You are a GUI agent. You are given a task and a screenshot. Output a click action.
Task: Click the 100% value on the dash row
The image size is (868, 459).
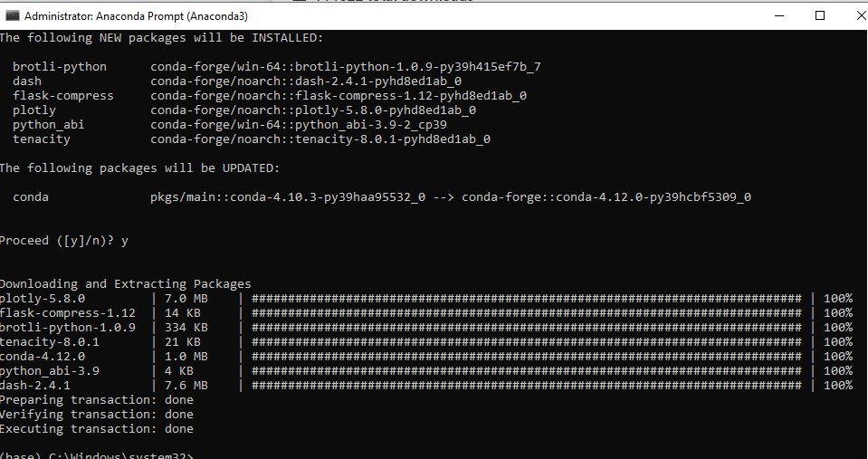click(x=838, y=386)
